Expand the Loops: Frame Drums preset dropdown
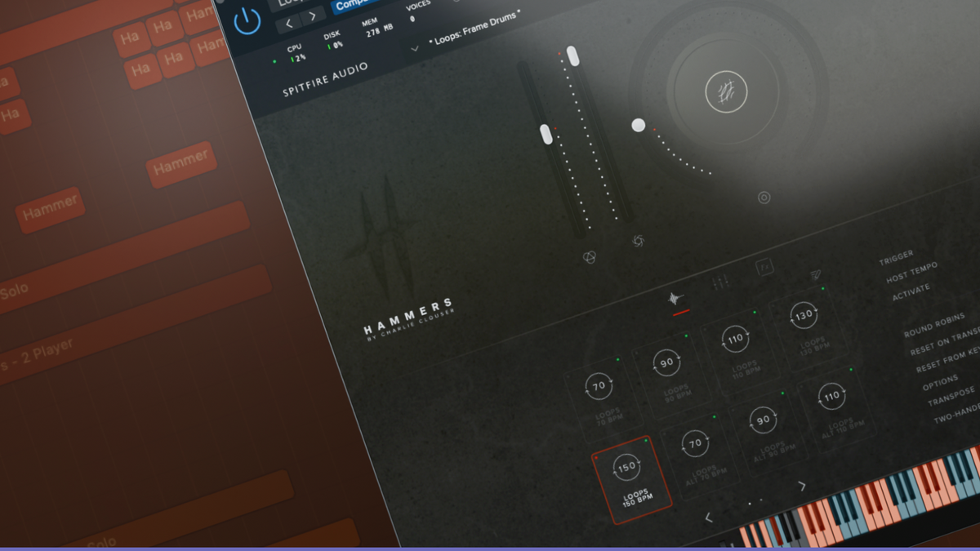Viewport: 980px width, 551px height. [x=414, y=49]
